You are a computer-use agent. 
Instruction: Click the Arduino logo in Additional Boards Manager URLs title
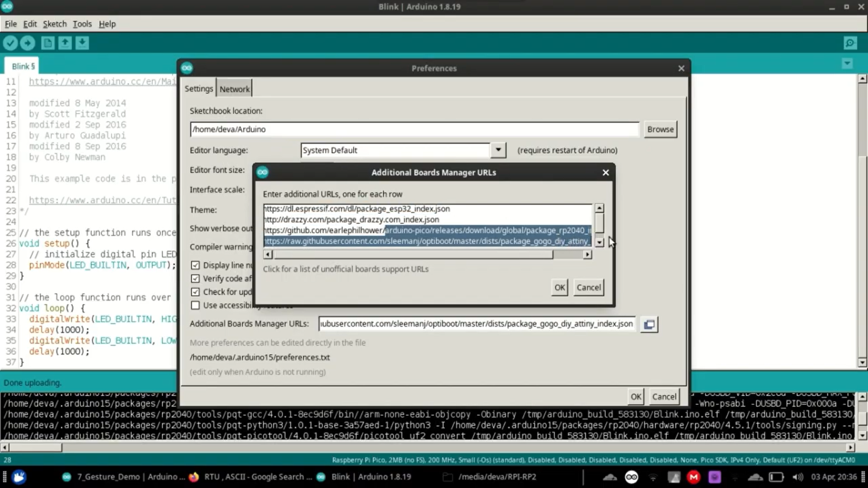click(262, 172)
